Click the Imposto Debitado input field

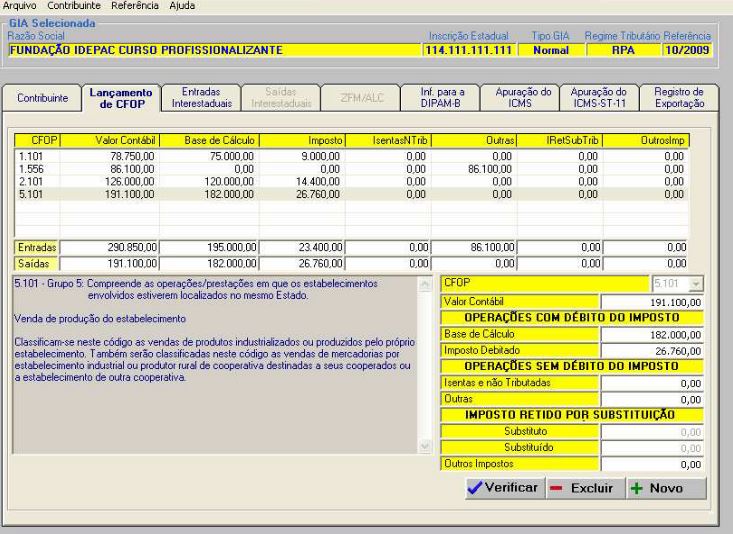click(x=652, y=351)
